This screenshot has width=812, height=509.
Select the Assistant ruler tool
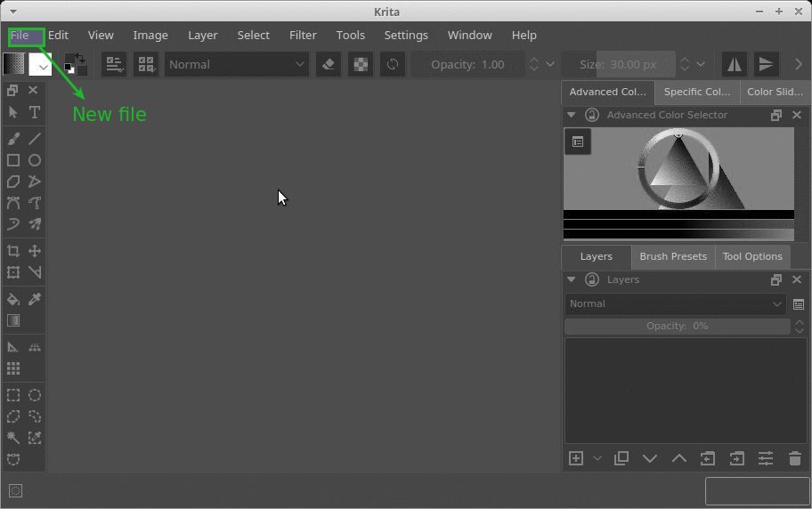pyautogui.click(x=13, y=347)
